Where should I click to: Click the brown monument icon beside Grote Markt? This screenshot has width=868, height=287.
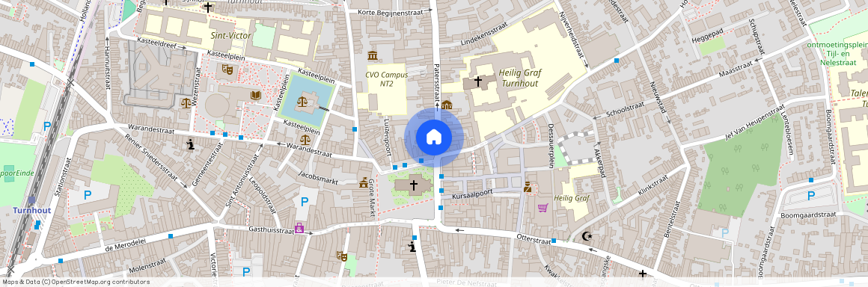(364, 182)
